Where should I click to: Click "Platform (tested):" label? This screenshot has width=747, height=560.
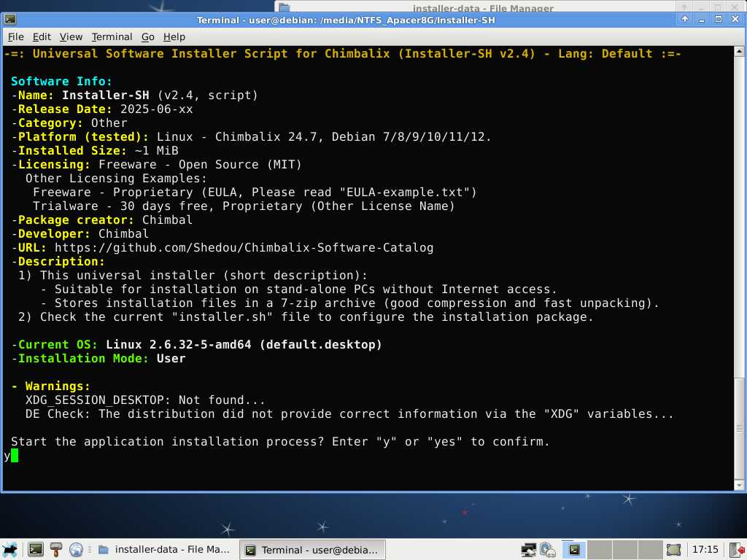(x=83, y=136)
